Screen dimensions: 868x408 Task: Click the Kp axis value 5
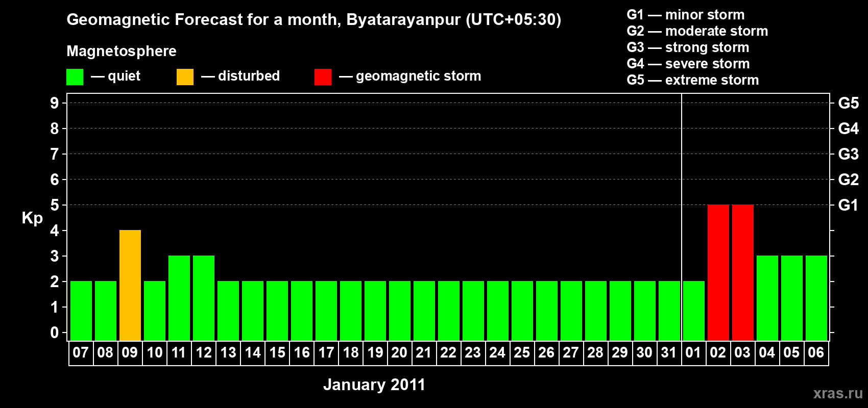coord(55,205)
